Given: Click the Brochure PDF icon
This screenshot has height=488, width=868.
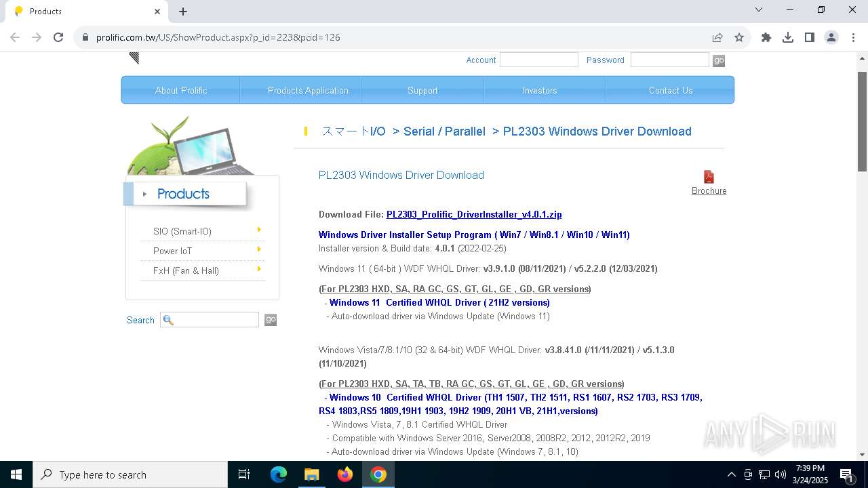Looking at the screenshot, I should [709, 177].
